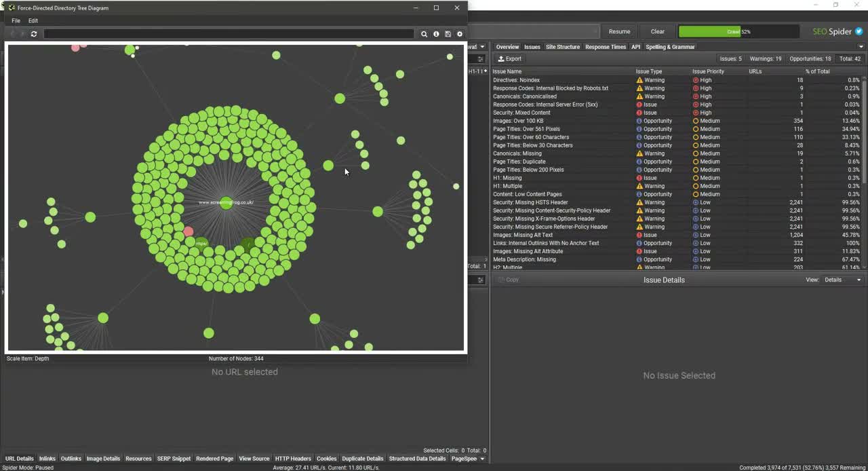Click the Screaming Frog logo in diagram title bar

[x=11, y=7]
